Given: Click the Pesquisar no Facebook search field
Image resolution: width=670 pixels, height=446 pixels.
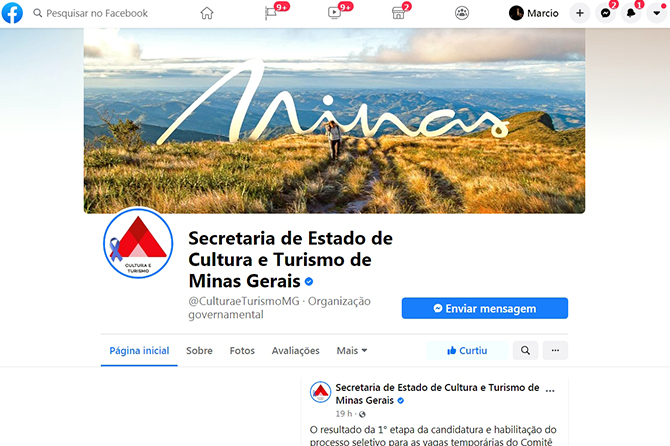Looking at the screenshot, I should pyautogui.click(x=91, y=13).
